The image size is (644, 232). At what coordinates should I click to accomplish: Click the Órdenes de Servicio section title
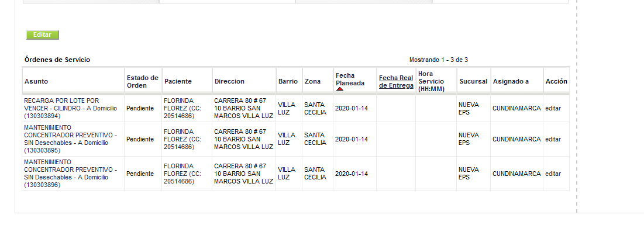tap(57, 60)
